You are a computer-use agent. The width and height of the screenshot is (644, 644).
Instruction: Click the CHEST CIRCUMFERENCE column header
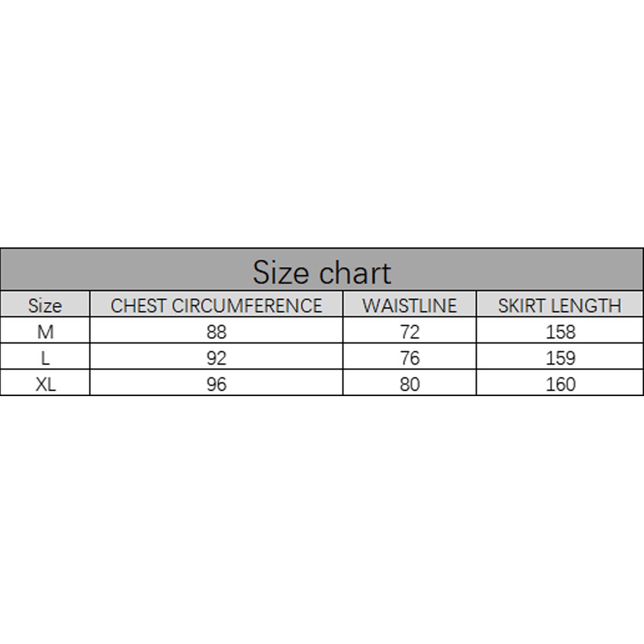click(x=216, y=305)
